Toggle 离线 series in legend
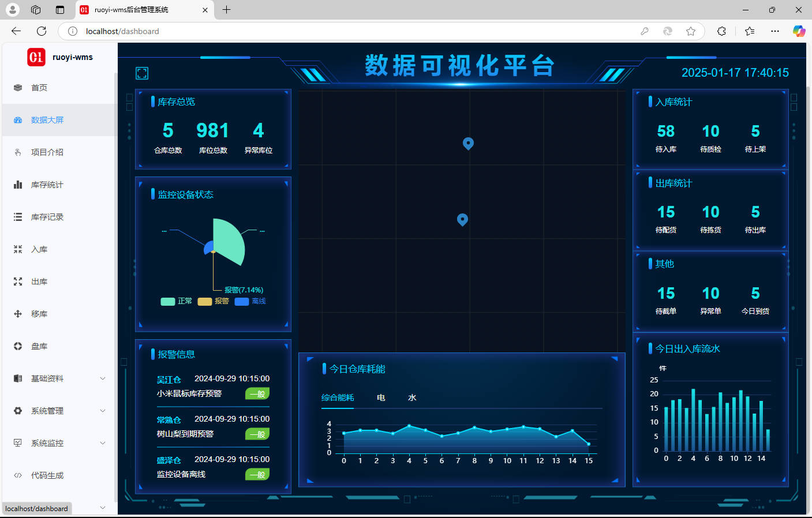 250,301
